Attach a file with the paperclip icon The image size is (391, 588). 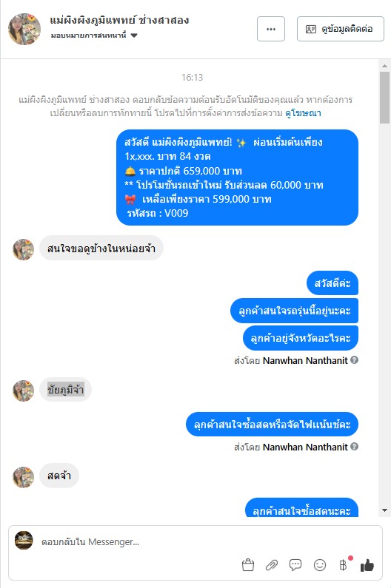point(272,565)
